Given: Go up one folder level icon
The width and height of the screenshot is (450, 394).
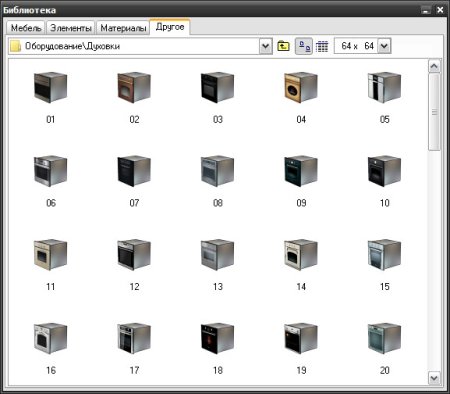Looking at the screenshot, I should pos(283,46).
